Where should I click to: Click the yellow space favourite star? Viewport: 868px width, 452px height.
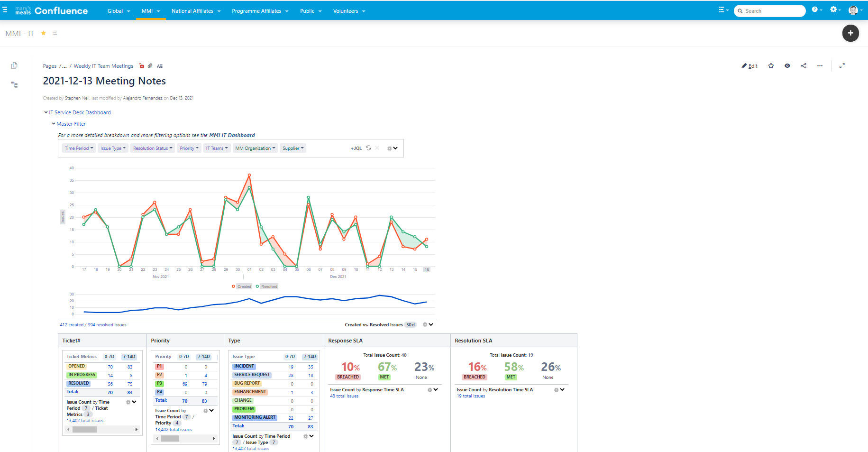44,33
